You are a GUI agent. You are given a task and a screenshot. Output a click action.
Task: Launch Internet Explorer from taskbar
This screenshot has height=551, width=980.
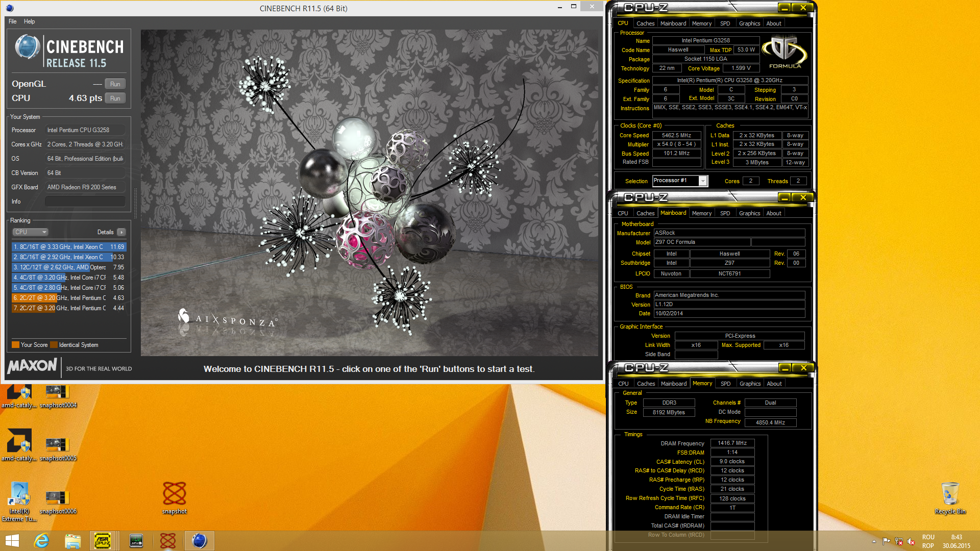[41, 541]
